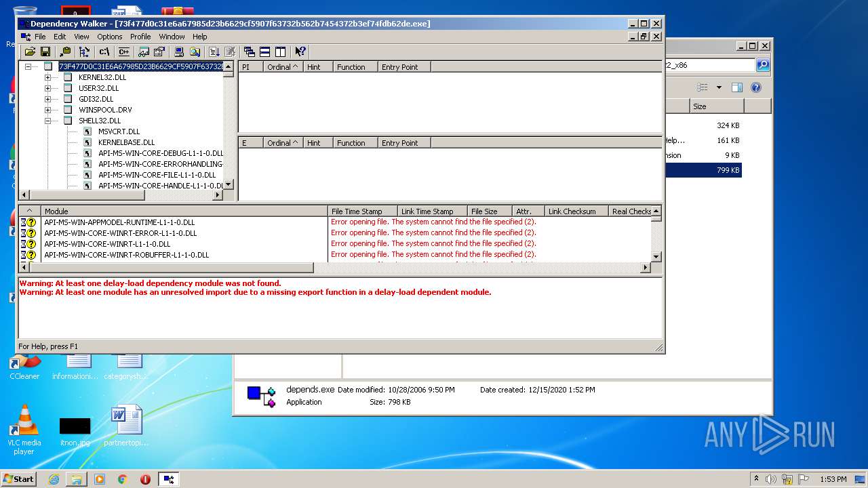Open Configure Module Search Order icon

195,52
